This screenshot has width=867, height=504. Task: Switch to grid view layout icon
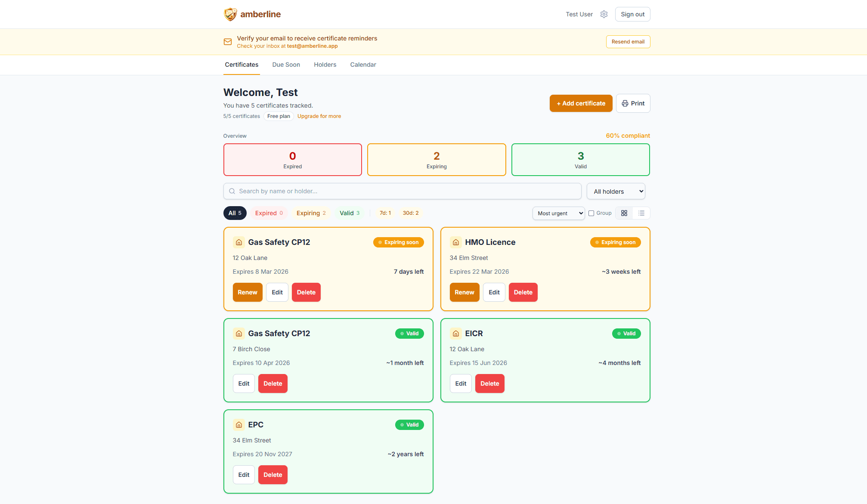[624, 213]
